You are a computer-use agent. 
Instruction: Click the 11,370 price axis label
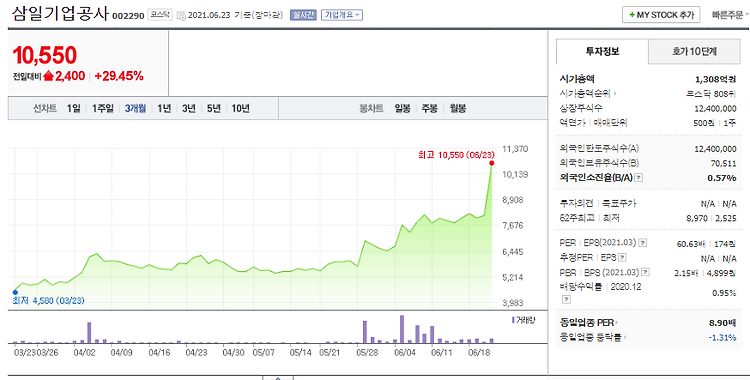click(x=515, y=149)
